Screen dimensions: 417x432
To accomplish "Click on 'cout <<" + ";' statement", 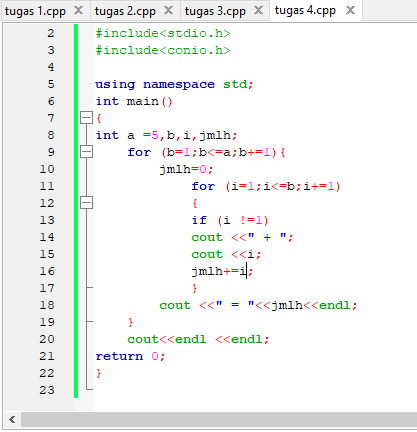I will click(242, 237).
